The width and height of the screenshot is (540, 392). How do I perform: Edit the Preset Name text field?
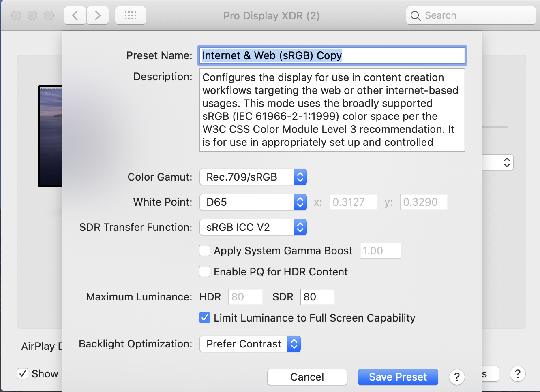[332, 55]
